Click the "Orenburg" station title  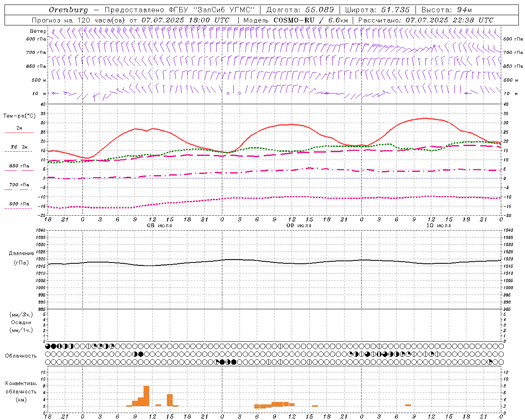pos(68,10)
